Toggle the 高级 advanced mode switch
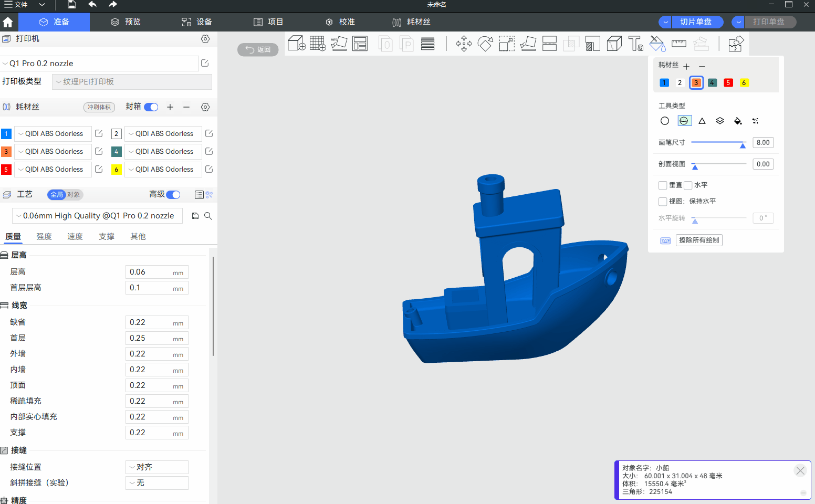This screenshot has height=504, width=815. click(x=173, y=195)
